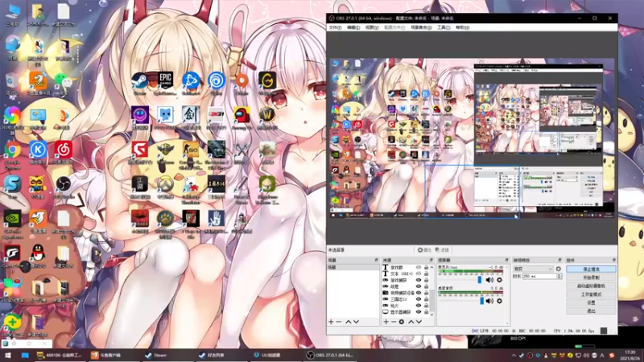The width and height of the screenshot is (644, 362).
Task: Open the 帮助(H) menu in OBS
Action: pyautogui.click(x=462, y=27)
